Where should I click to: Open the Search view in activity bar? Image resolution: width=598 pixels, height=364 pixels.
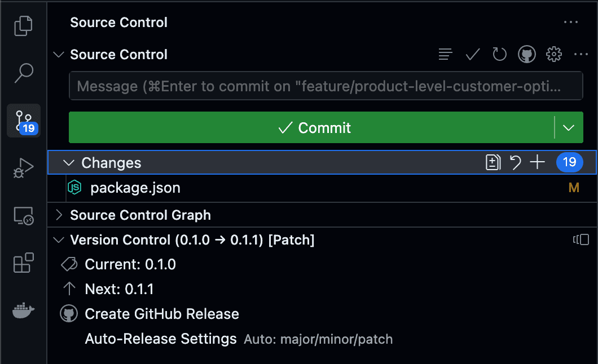click(x=24, y=73)
